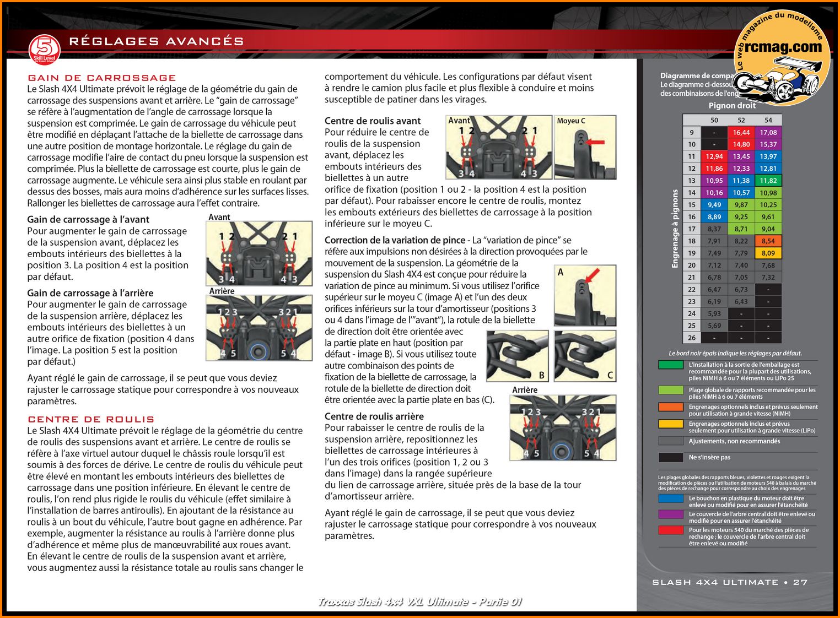Click the column header 50

coord(714,120)
